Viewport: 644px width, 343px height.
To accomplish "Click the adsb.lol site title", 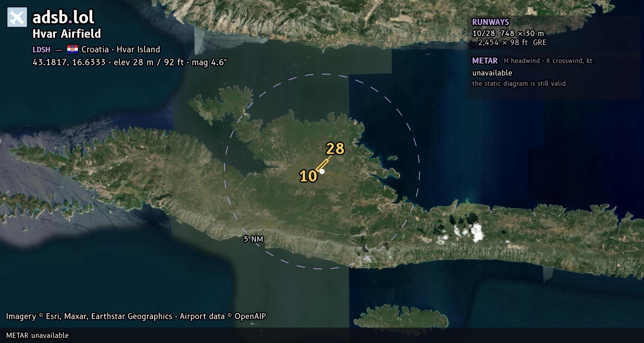I will (x=64, y=18).
